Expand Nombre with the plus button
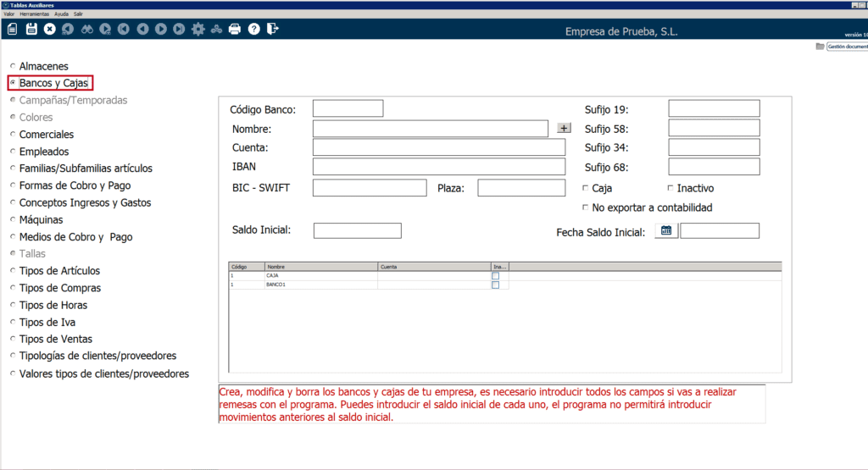This screenshot has height=470, width=868. click(x=565, y=129)
